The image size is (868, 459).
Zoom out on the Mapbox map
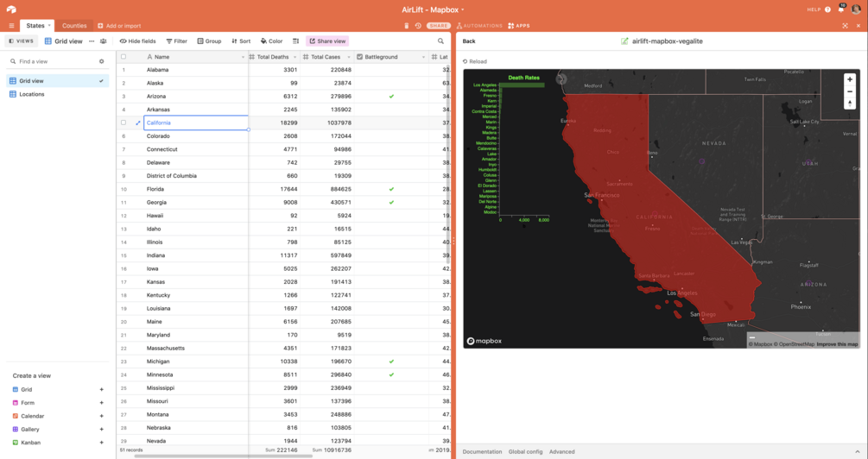point(850,91)
